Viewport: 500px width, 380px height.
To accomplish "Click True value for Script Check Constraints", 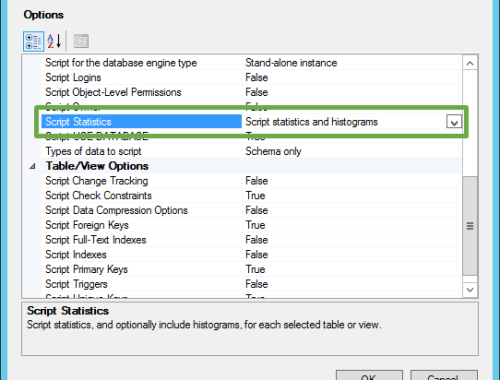I will pos(255,195).
